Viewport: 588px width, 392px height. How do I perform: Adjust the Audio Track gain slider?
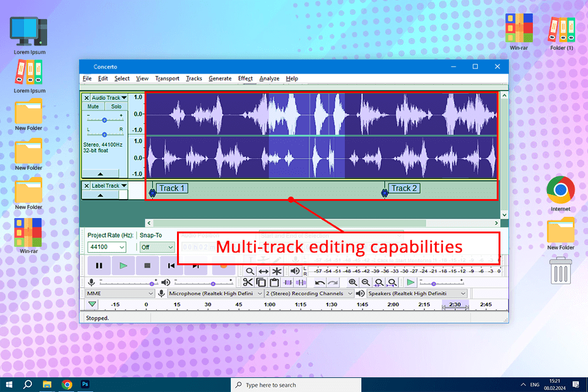point(105,119)
